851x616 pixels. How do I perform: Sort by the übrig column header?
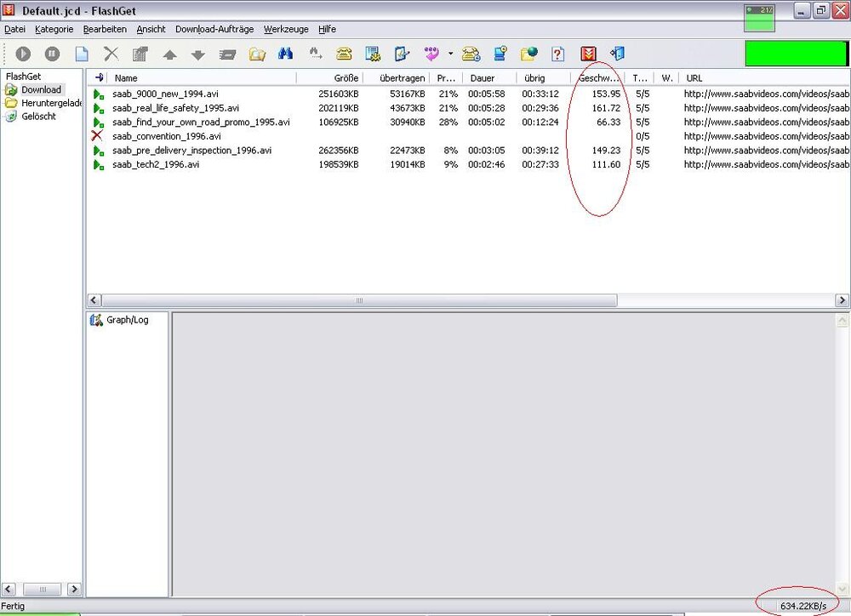point(543,78)
